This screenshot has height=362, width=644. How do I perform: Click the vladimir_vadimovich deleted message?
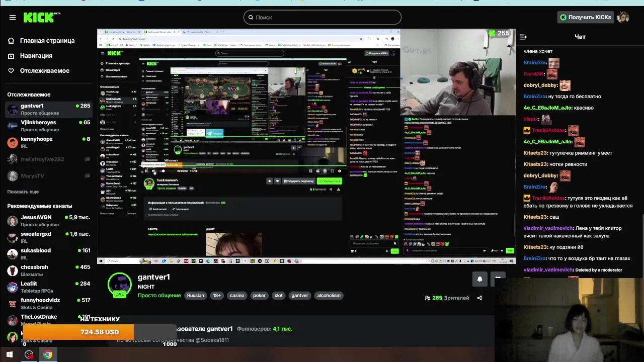point(573,270)
